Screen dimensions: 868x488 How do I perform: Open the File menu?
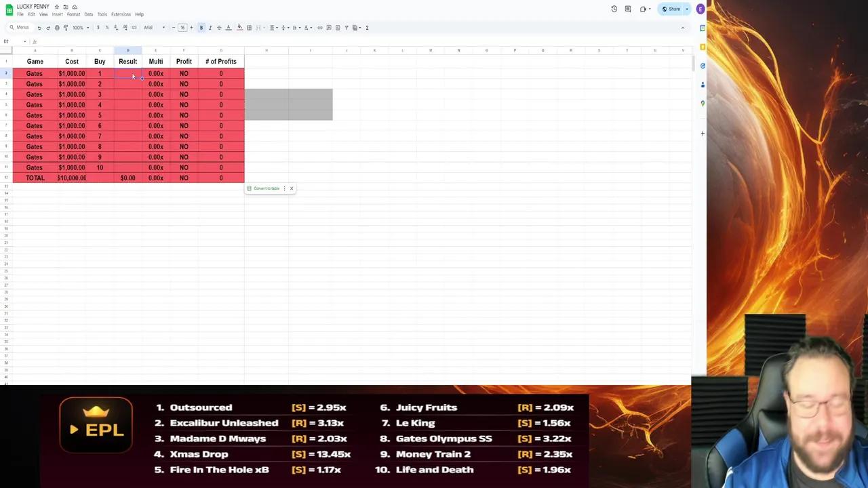(20, 14)
